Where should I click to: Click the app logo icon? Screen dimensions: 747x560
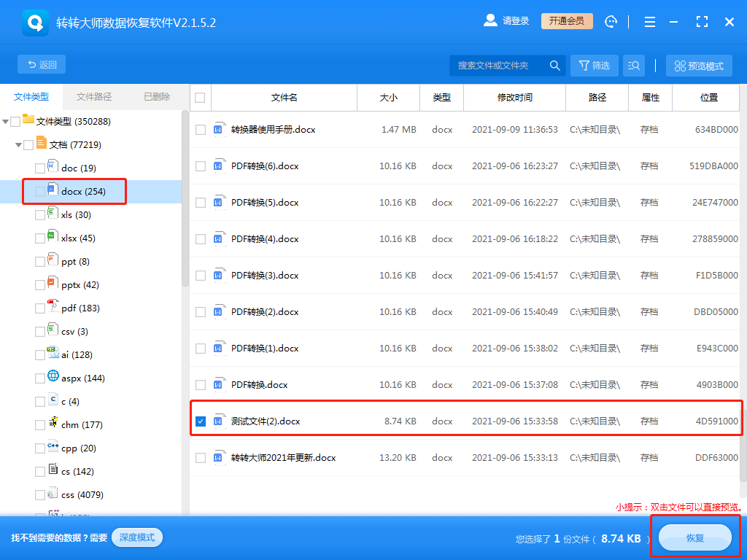[35, 23]
